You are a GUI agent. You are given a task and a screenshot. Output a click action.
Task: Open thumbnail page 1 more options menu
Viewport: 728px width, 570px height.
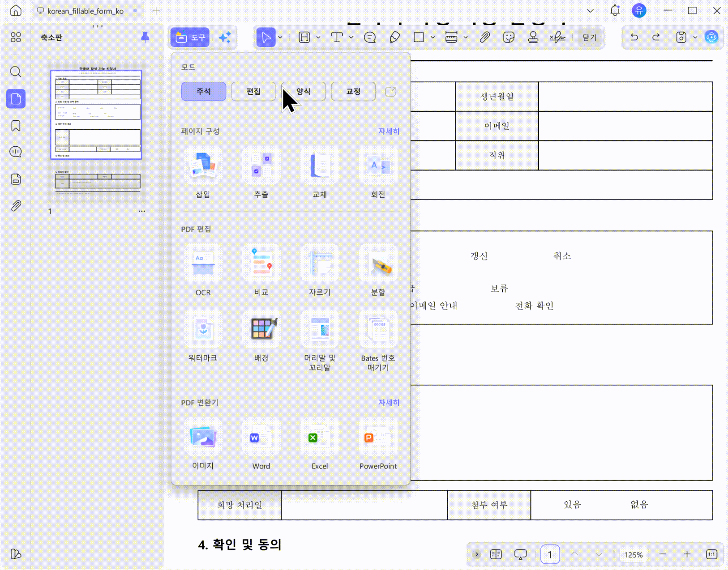(x=142, y=211)
